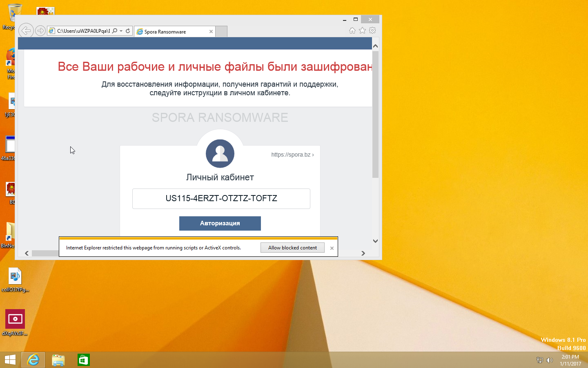Dismiss the Internet Explorer restriction notification

point(332,248)
